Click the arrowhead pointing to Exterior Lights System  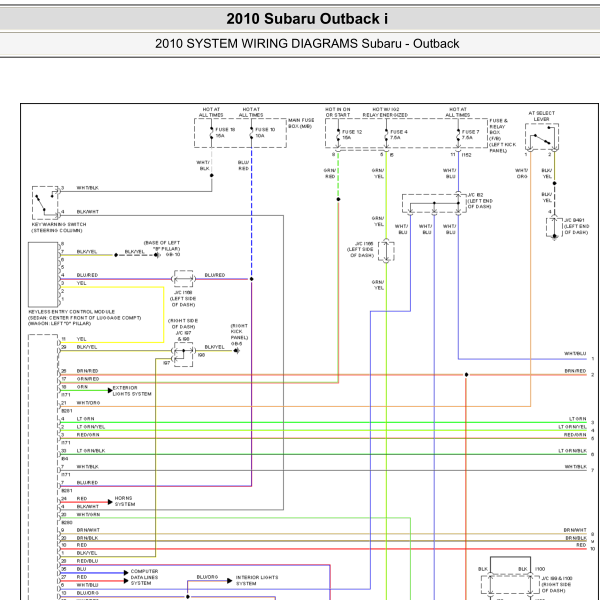(110, 390)
